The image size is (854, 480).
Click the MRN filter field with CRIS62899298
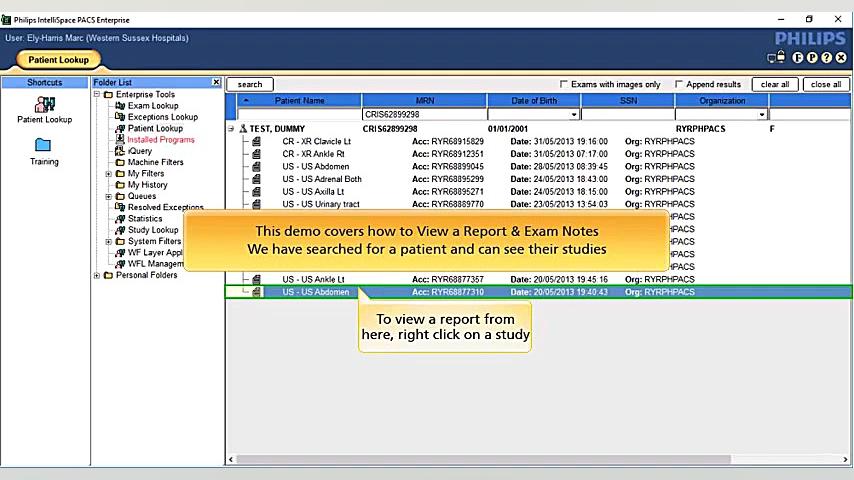(x=424, y=114)
